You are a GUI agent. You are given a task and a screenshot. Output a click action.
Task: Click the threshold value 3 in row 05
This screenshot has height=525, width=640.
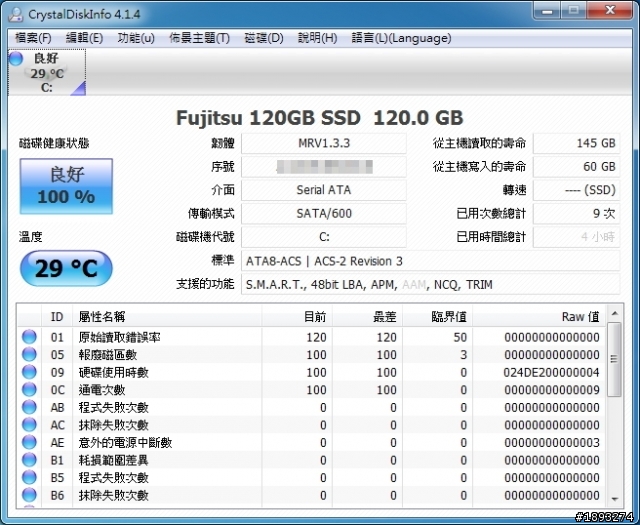[464, 355]
